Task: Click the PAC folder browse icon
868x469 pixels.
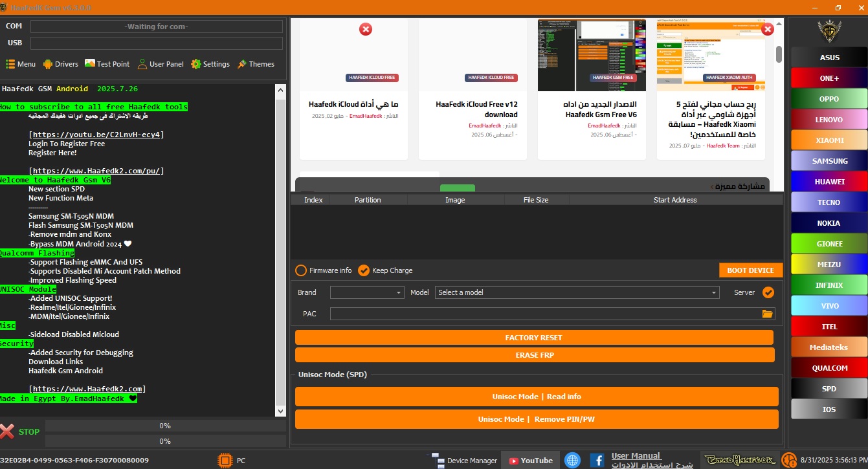Action: pos(768,314)
